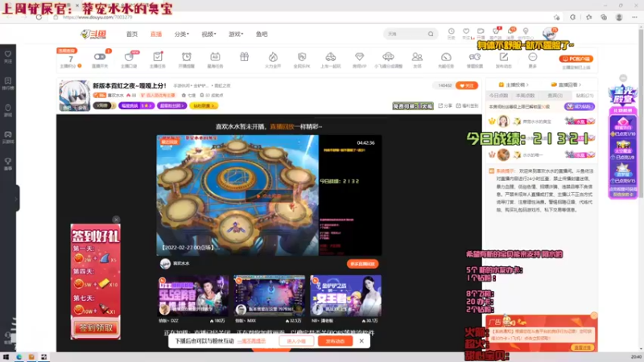644x362 pixels.
Task: Open the friends group toolbar icon
Action: 417,59
